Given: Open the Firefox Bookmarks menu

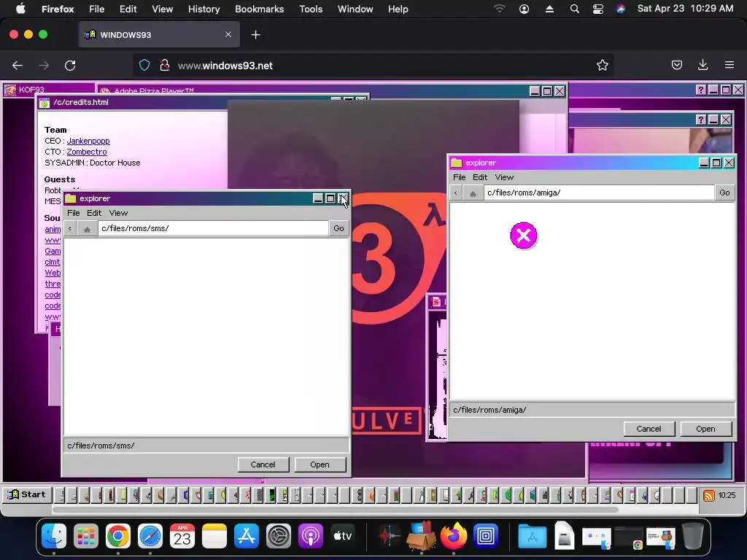Looking at the screenshot, I should (x=259, y=9).
